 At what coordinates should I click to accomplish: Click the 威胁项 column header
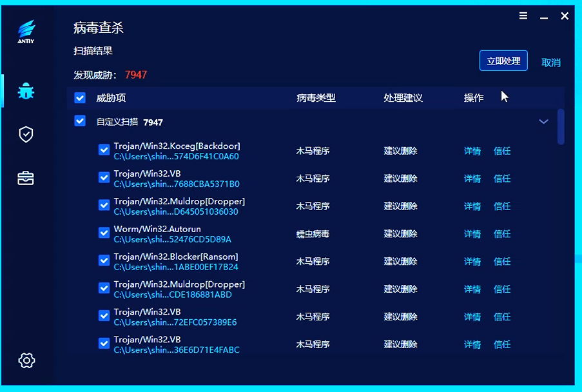point(111,98)
